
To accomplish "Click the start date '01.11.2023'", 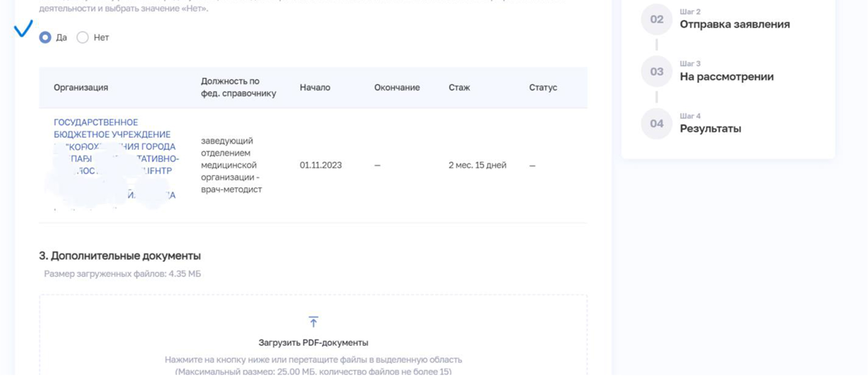I will coord(321,165).
